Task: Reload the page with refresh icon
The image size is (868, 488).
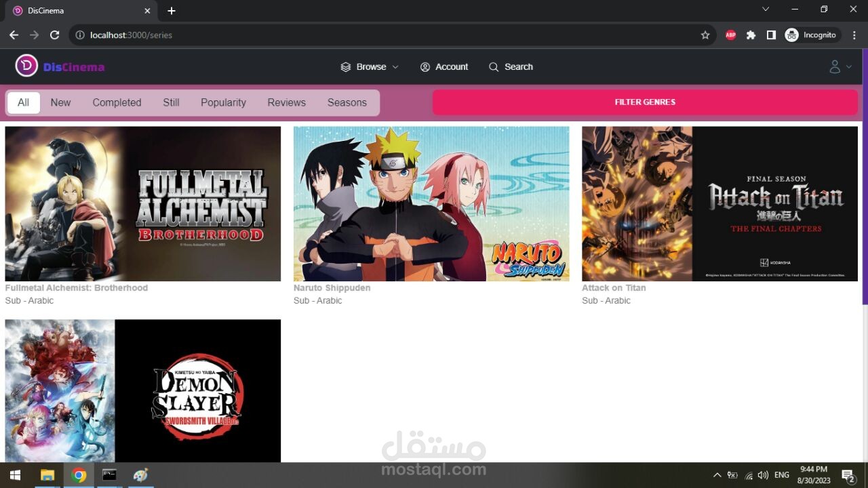Action: pyautogui.click(x=54, y=35)
